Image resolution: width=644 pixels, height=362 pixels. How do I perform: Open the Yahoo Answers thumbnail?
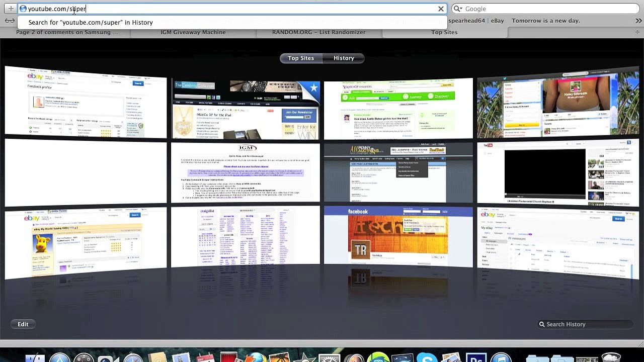398,109
